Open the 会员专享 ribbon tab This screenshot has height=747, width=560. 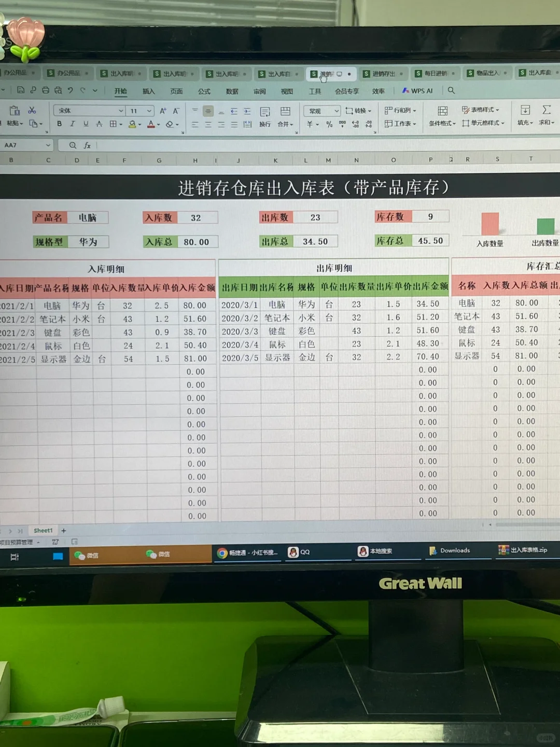[x=347, y=91]
